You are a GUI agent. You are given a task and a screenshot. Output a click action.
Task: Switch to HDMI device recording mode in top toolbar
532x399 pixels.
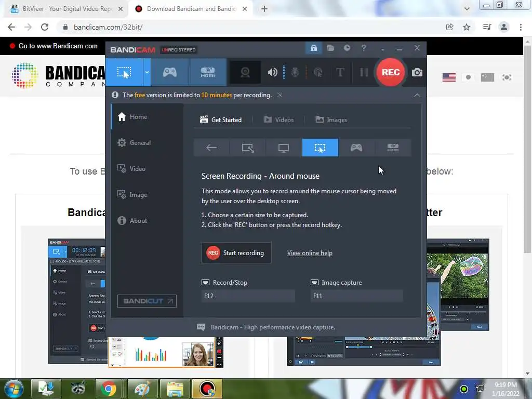click(208, 72)
